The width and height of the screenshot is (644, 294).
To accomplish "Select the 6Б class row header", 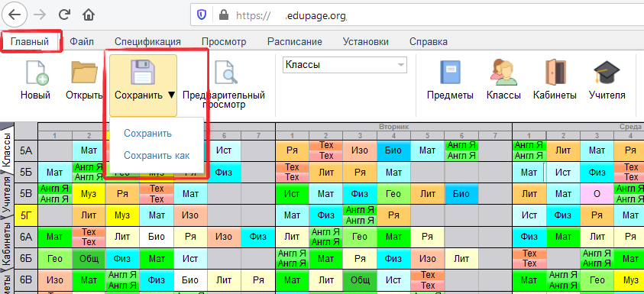I will click(x=26, y=259).
